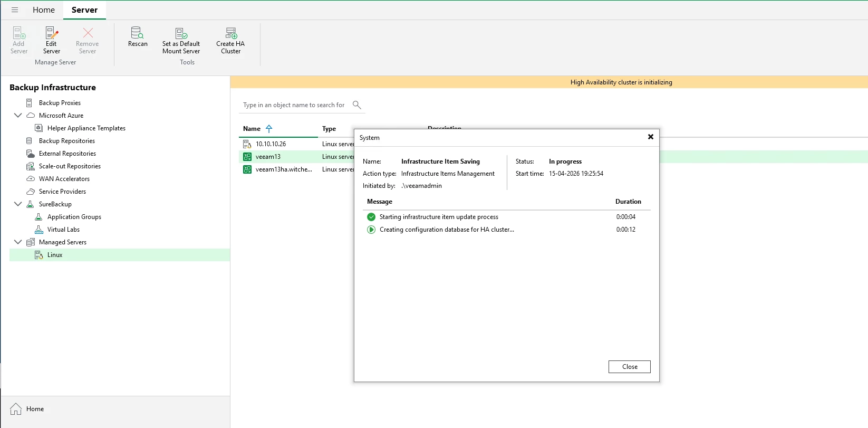
Task: Click the Helper Appliance Templates icon
Action: 38,128
